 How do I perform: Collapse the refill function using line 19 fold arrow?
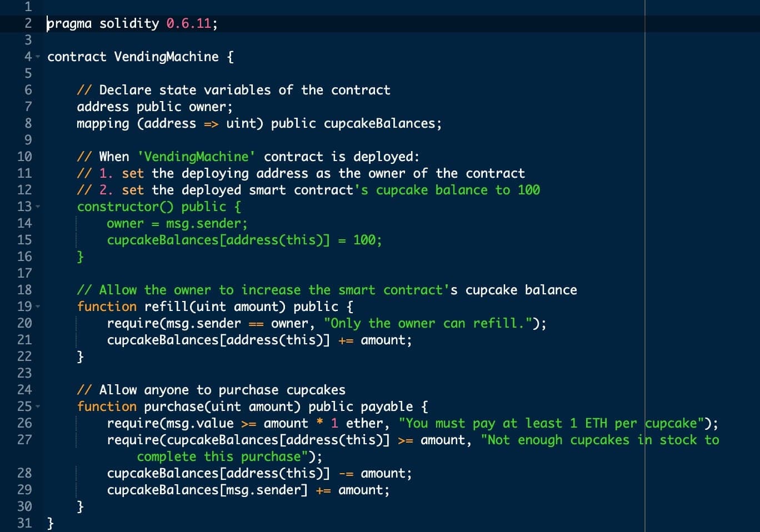pos(37,306)
